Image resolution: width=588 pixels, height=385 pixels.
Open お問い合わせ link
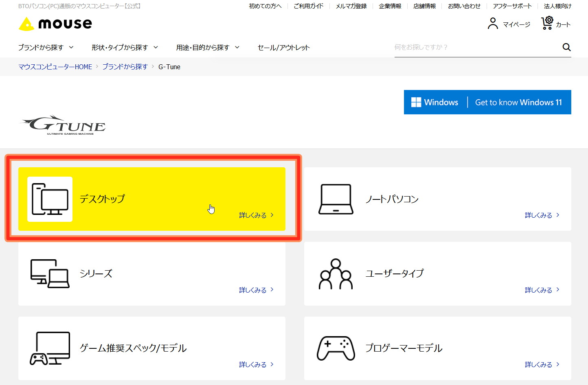pyautogui.click(x=464, y=6)
